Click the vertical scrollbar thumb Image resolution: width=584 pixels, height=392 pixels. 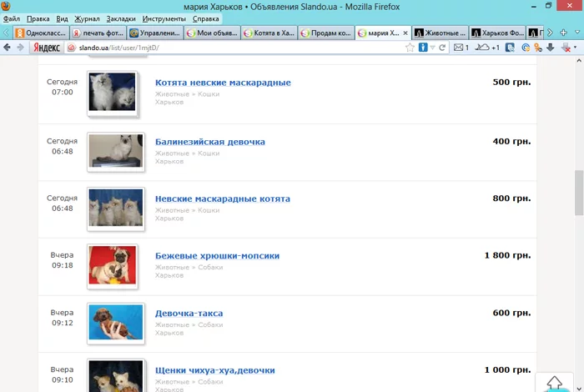pos(578,193)
